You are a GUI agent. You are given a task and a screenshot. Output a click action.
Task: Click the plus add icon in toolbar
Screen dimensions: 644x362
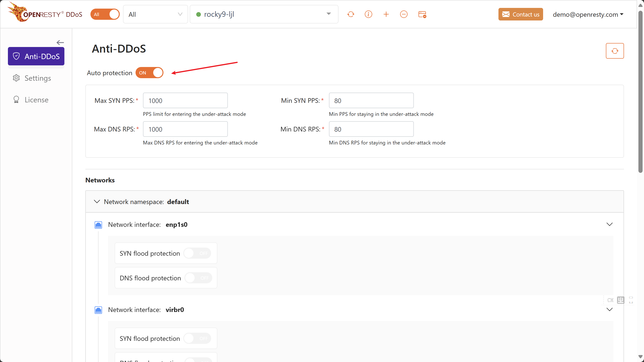click(x=386, y=14)
